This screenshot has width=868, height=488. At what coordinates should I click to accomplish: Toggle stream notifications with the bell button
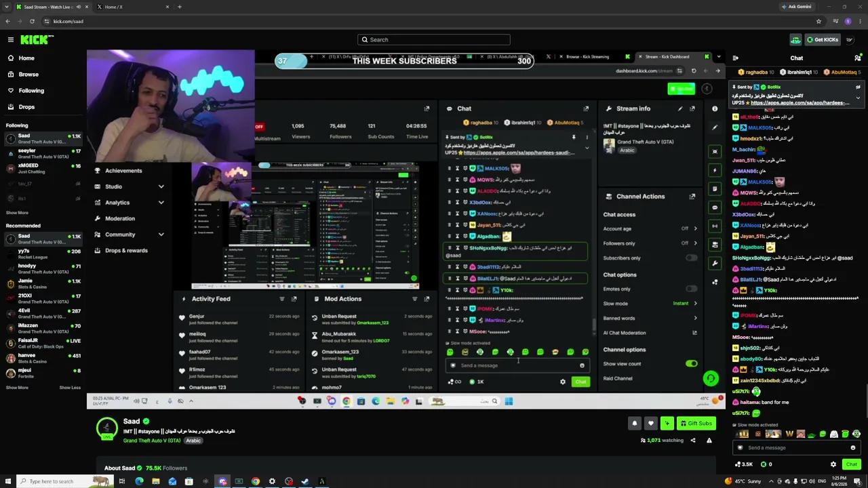click(635, 424)
